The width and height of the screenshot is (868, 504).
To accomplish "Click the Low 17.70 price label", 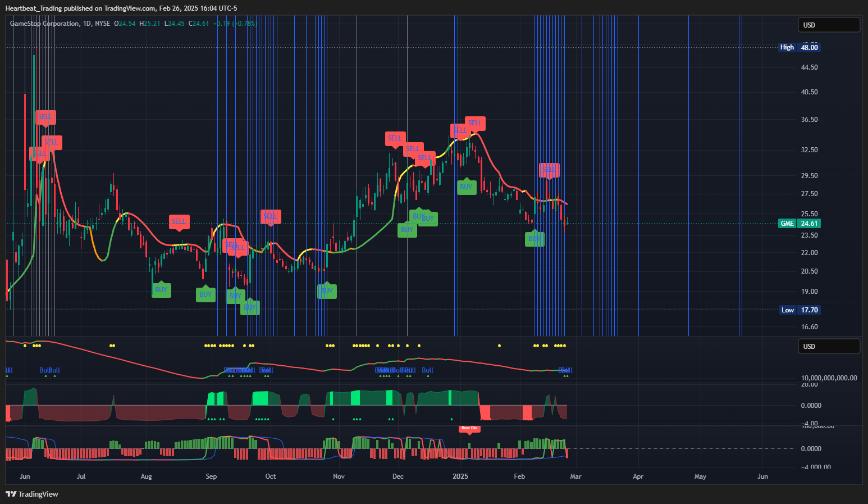I will click(x=800, y=310).
